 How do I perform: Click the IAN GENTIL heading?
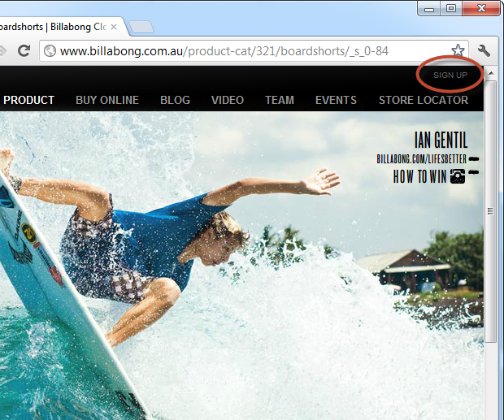[441, 140]
